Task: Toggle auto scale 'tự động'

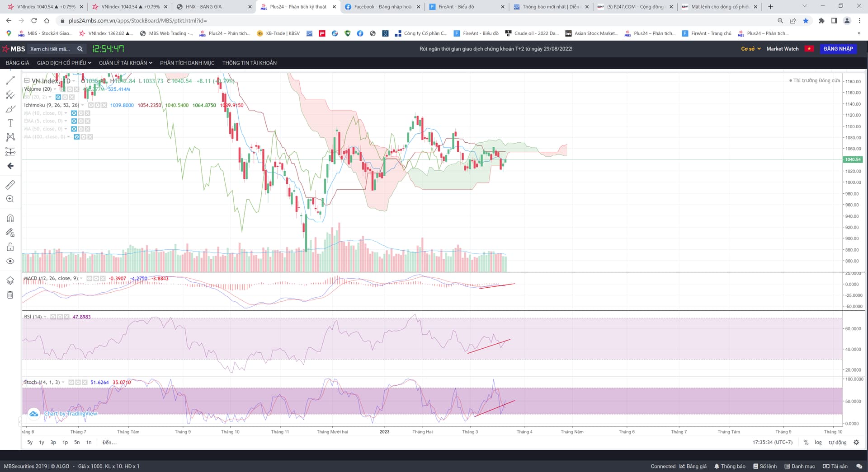Action: pos(837,443)
